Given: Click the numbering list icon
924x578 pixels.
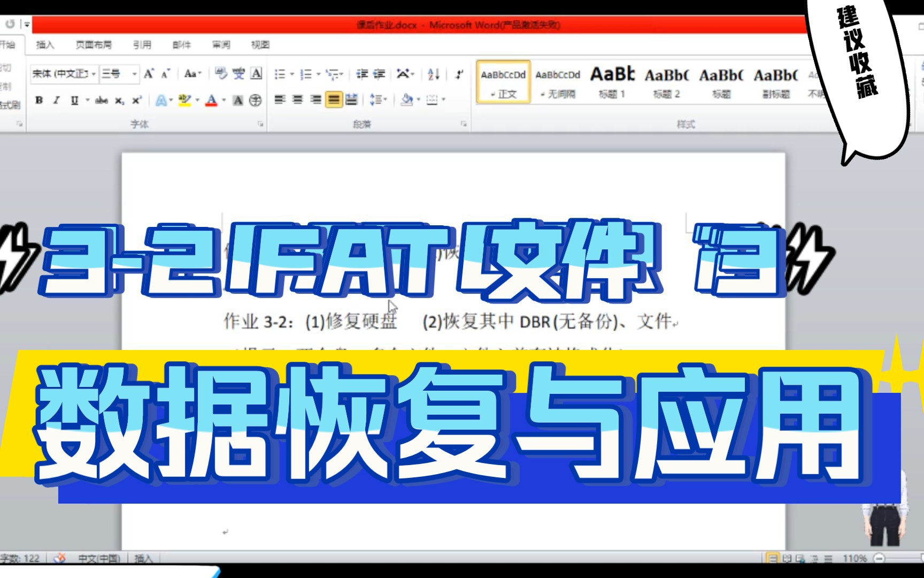Looking at the screenshot, I should [x=306, y=74].
